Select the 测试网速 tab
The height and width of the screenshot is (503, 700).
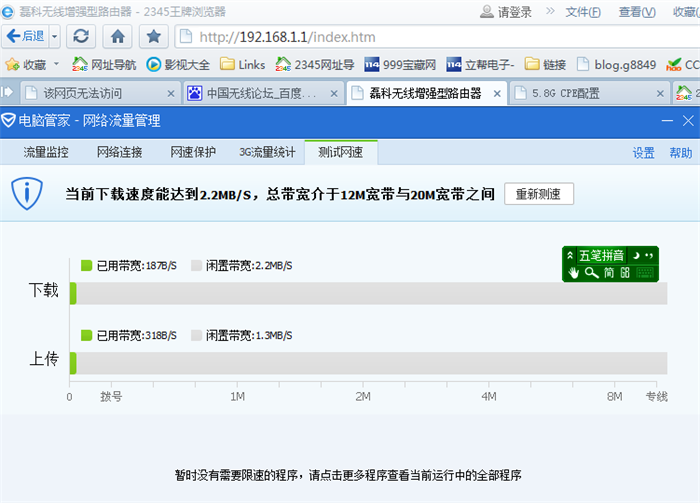coord(341,152)
